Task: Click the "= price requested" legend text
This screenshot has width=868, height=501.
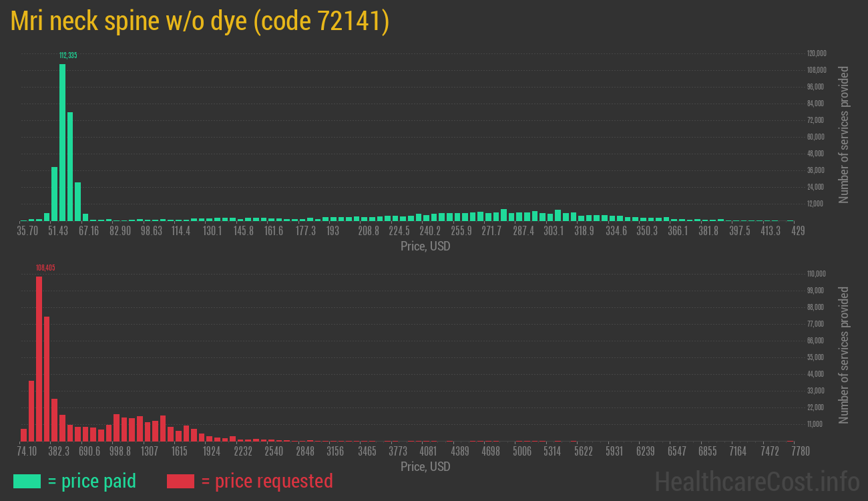Action: pyautogui.click(x=266, y=481)
